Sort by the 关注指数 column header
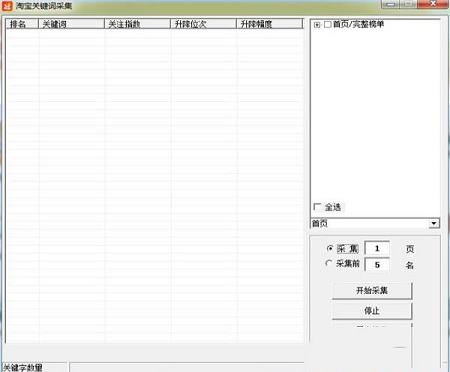 coord(137,24)
